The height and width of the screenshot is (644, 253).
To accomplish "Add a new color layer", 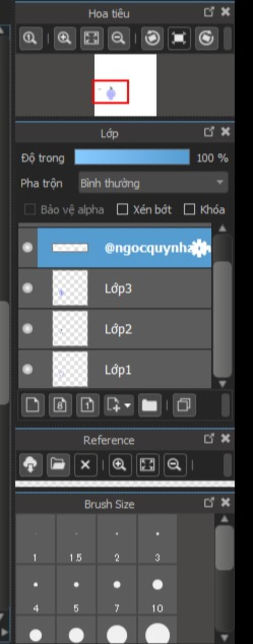I will [x=33, y=405].
